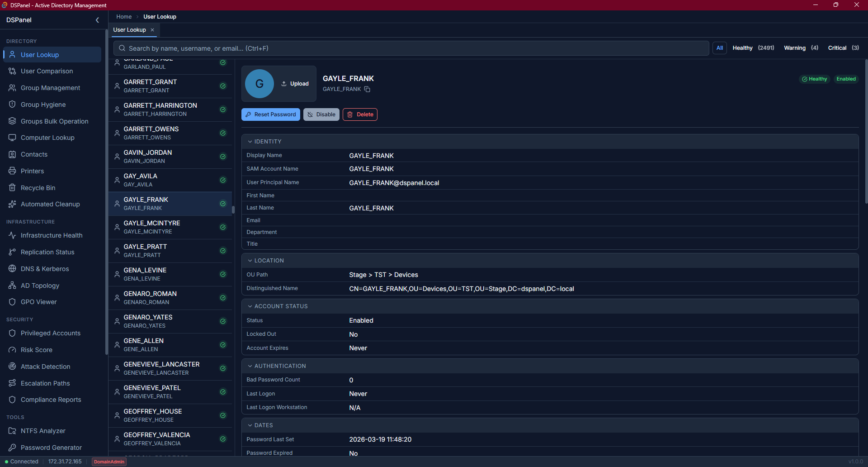Image resolution: width=868 pixels, height=467 pixels.
Task: Collapse the DSPanel navigation sidebar
Action: pyautogui.click(x=97, y=20)
